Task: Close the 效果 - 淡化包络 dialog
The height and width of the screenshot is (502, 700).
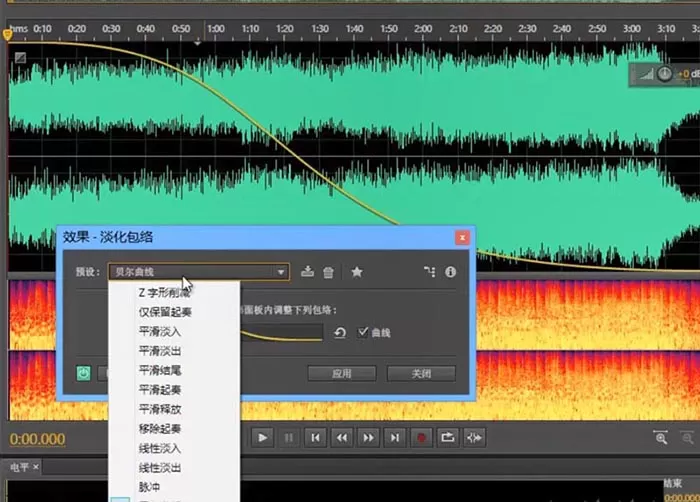Action: [462, 238]
